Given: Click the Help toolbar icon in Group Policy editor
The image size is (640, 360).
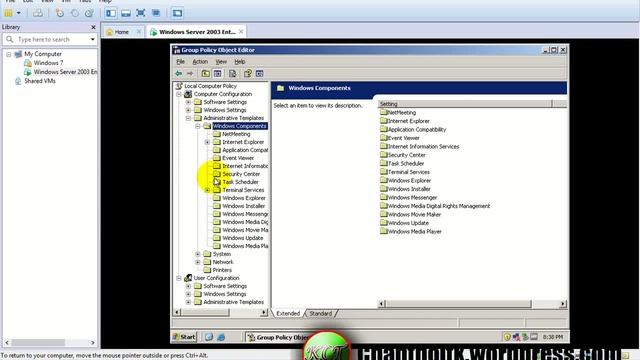Looking at the screenshot, I should tap(247, 73).
